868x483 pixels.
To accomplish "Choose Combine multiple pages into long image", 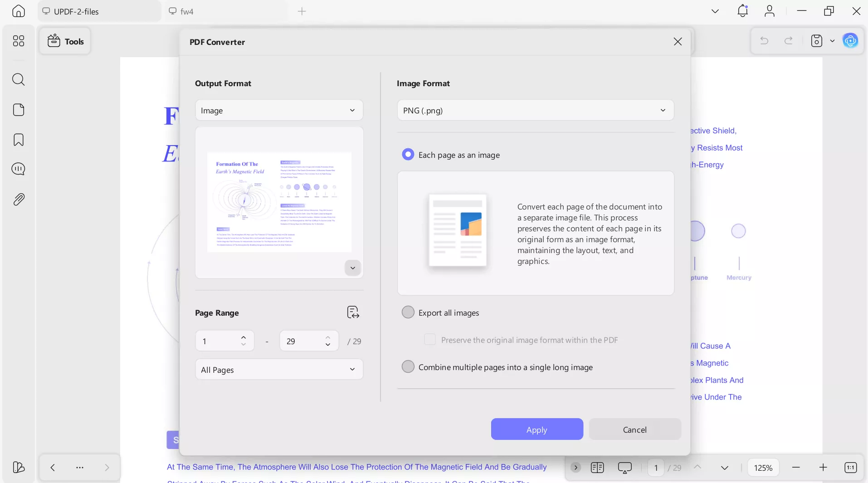I will coord(408,367).
